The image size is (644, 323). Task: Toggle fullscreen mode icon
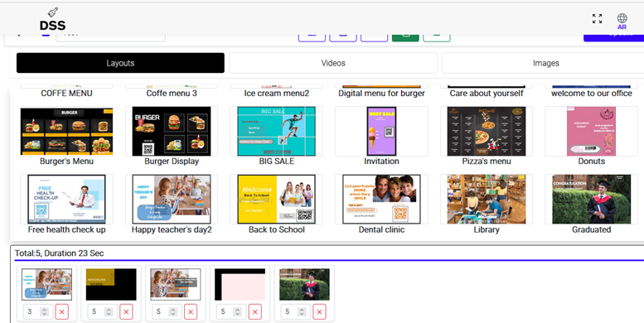597,18
